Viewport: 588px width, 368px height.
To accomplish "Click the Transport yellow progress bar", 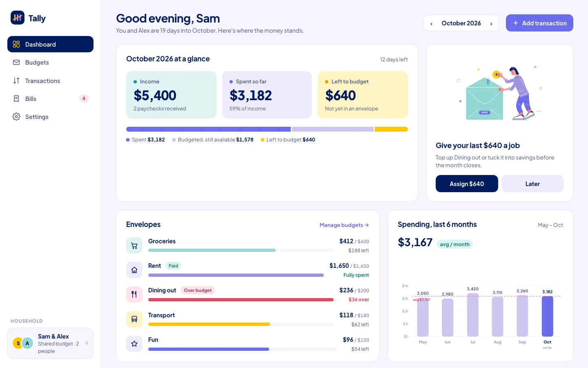I will click(x=241, y=324).
